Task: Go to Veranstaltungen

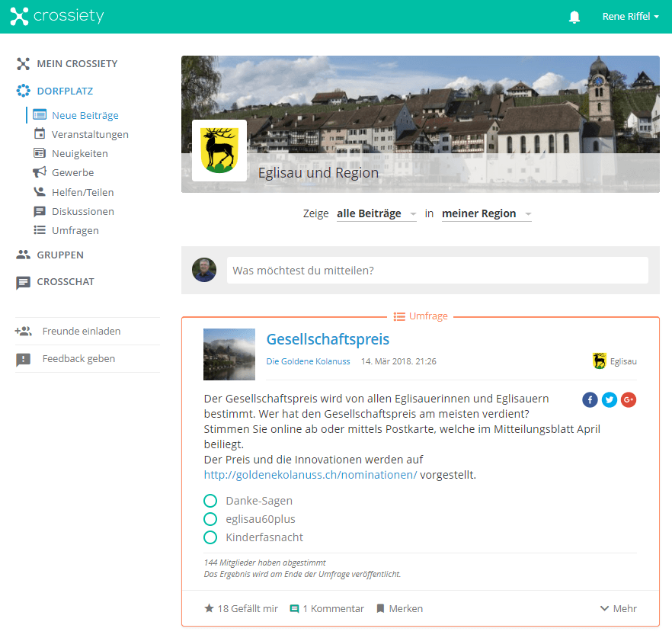Action: coord(90,135)
